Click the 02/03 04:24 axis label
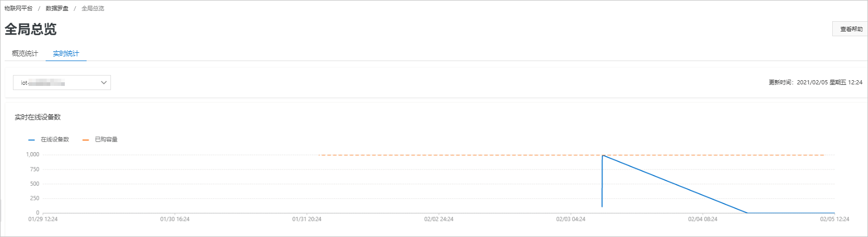This screenshot has width=868, height=237. click(571, 219)
